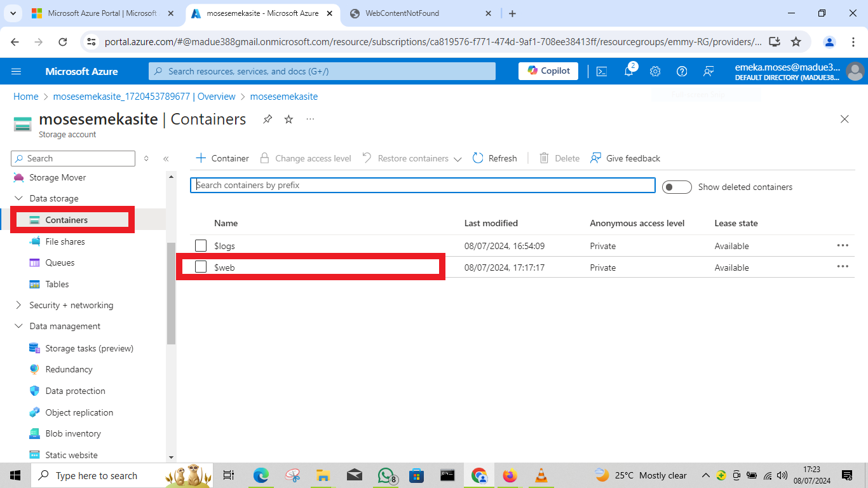Viewport: 868px width, 488px height.
Task: Add a new Container
Action: [222, 158]
